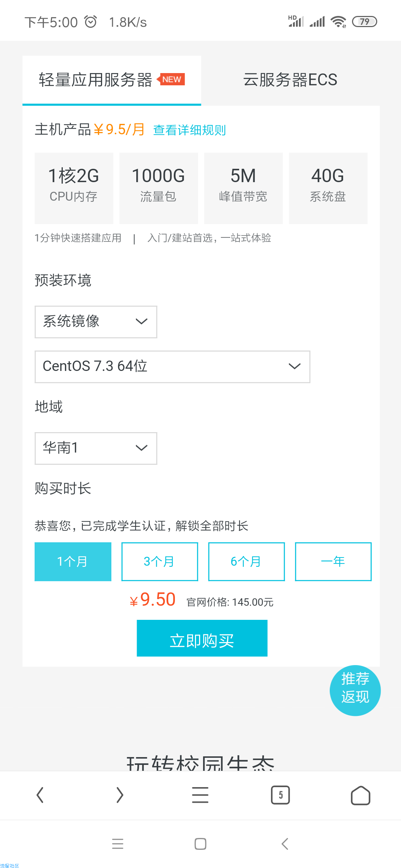Viewport: 401px width, 868px height.
Task: Select the 6个月 purchase duration
Action: (247, 562)
